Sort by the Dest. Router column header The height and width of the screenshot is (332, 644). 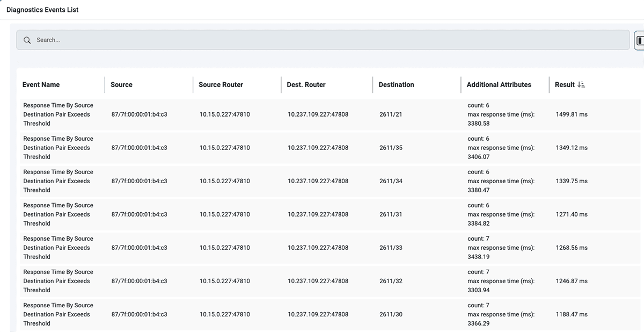click(306, 85)
